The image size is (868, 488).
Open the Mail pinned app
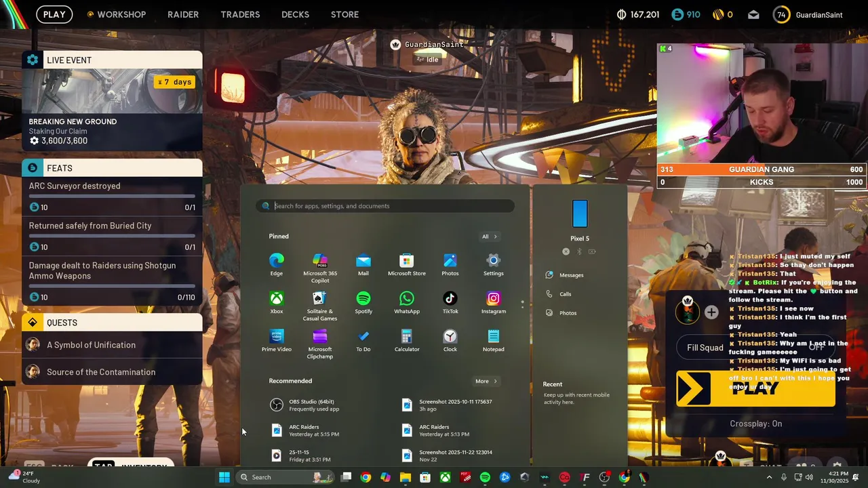click(363, 264)
